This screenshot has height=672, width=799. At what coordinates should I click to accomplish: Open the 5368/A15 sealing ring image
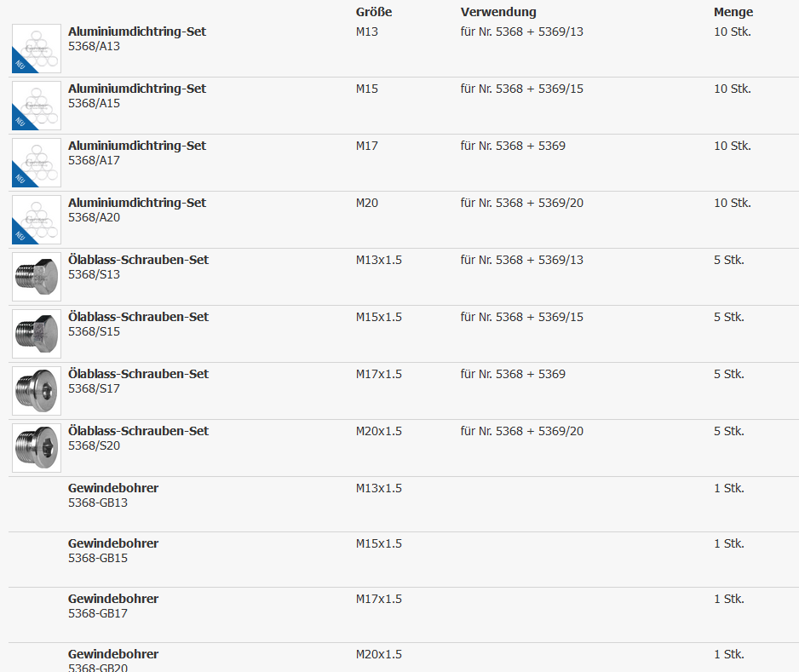[37, 106]
